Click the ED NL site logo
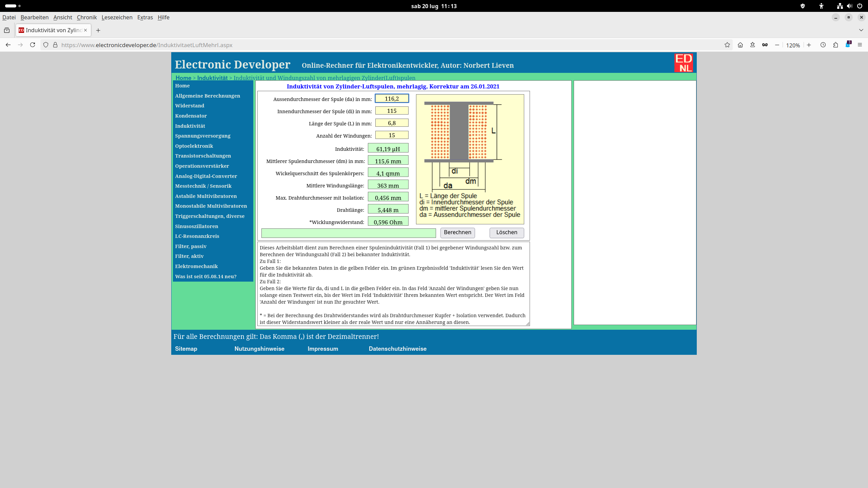 (x=684, y=63)
